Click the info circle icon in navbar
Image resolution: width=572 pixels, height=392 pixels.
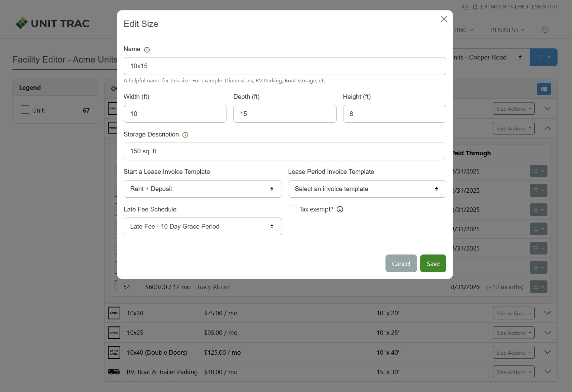[545, 30]
